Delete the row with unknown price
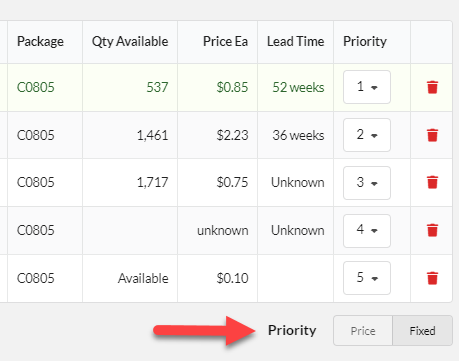Screen dimensions: 459x361 tap(432, 230)
